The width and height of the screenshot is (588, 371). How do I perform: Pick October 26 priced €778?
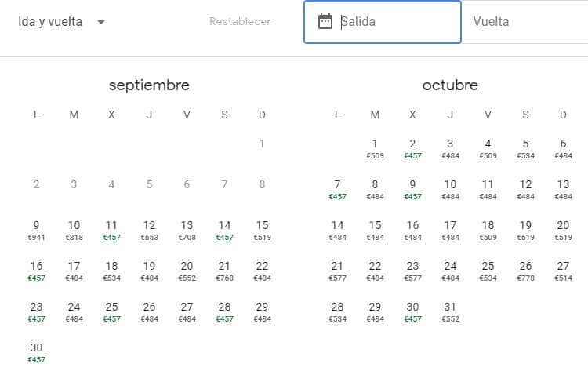(525, 271)
